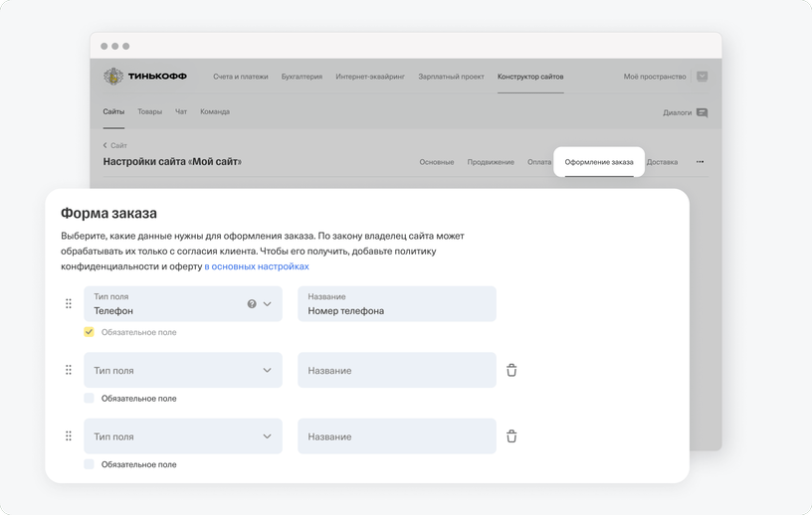812x515 pixels.
Task: Click the Название field containing Номер телефона
Action: [397, 304]
